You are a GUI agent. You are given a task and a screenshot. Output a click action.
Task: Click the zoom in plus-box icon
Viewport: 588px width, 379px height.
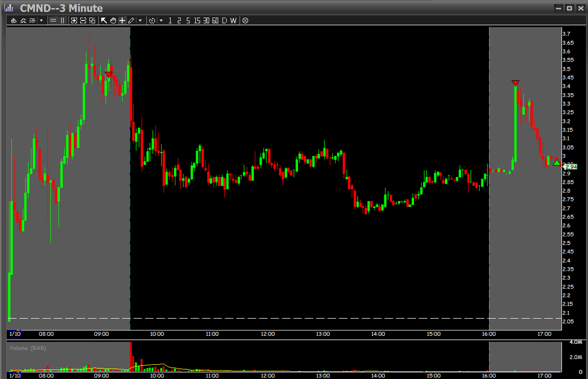(74, 21)
